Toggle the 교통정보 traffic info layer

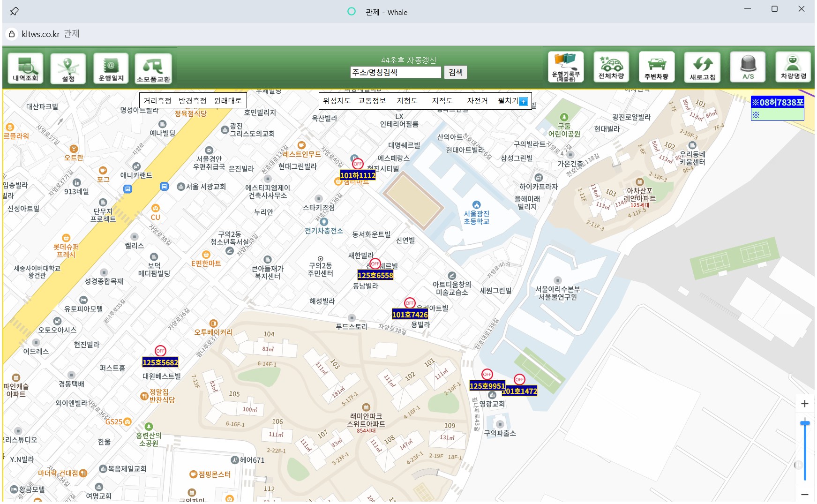[372, 101]
